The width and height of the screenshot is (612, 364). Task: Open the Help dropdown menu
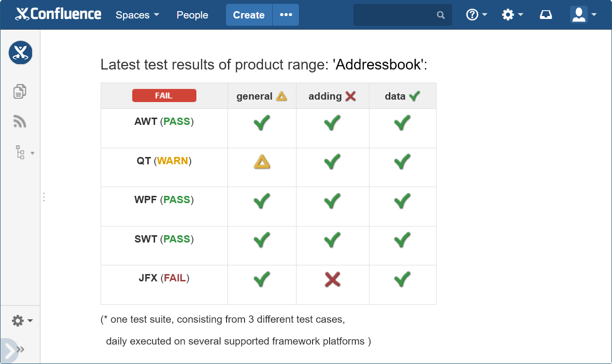(x=476, y=15)
